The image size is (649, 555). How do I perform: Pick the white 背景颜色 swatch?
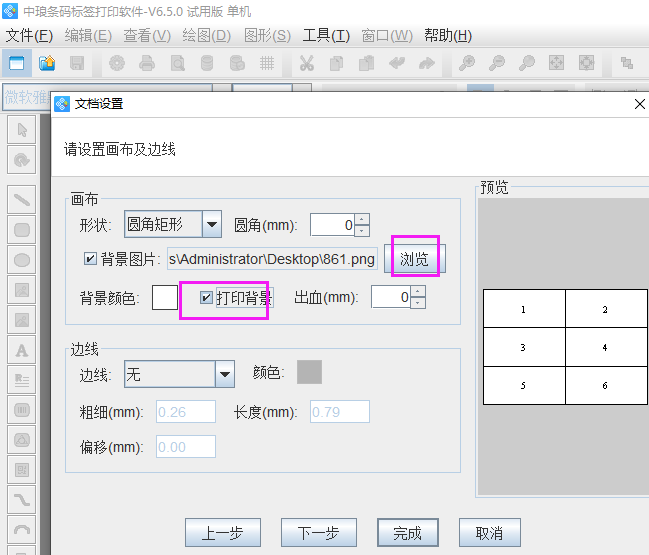click(x=165, y=297)
